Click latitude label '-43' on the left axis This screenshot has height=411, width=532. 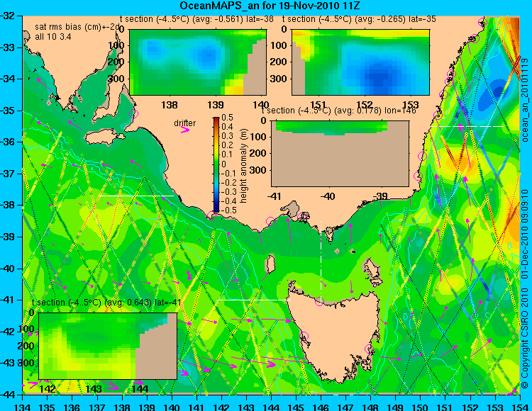tap(8, 363)
